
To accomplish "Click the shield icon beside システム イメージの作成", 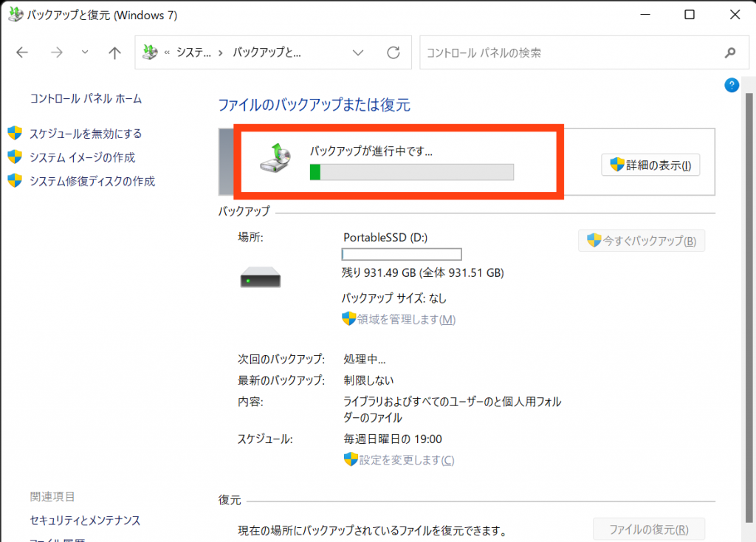I will point(15,157).
